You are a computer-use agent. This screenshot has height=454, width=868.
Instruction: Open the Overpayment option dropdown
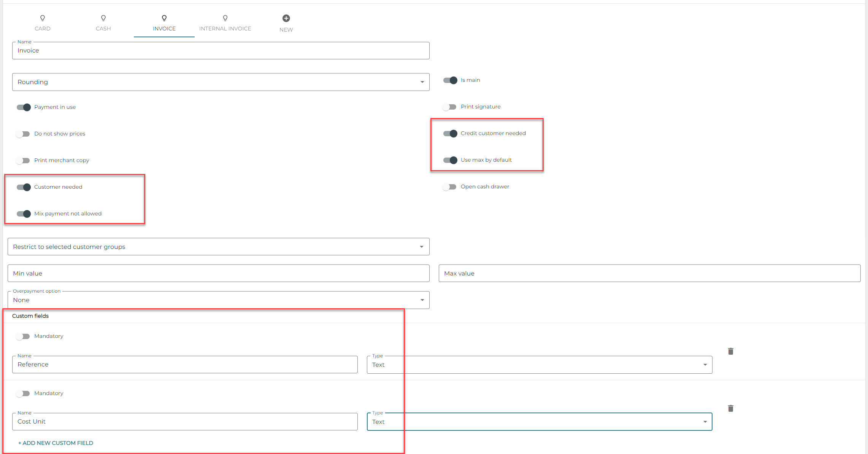click(x=218, y=300)
